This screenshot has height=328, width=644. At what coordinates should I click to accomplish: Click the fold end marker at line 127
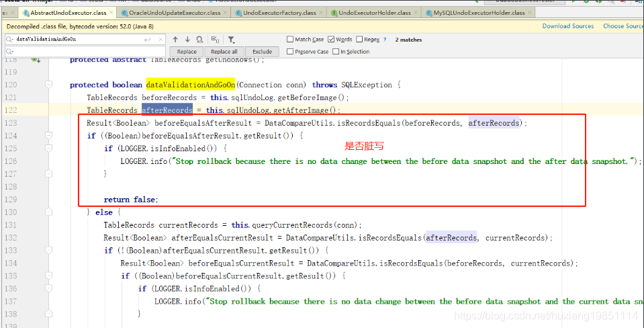49,173
